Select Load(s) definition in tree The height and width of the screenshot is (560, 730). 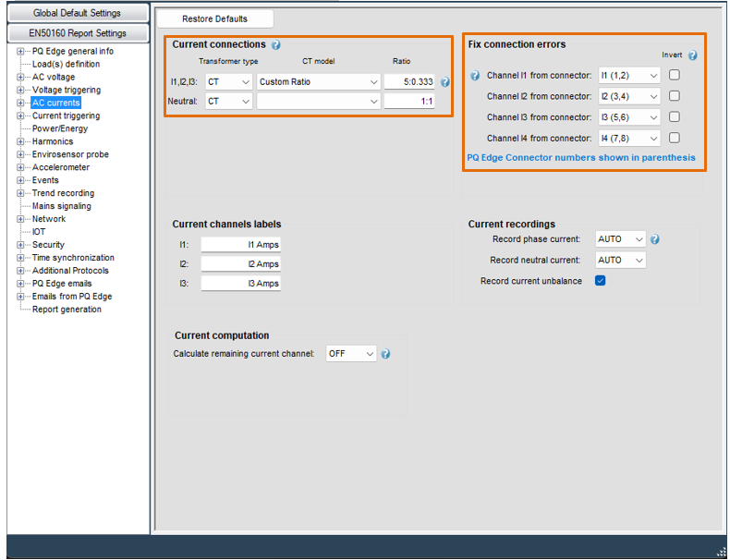(x=66, y=65)
